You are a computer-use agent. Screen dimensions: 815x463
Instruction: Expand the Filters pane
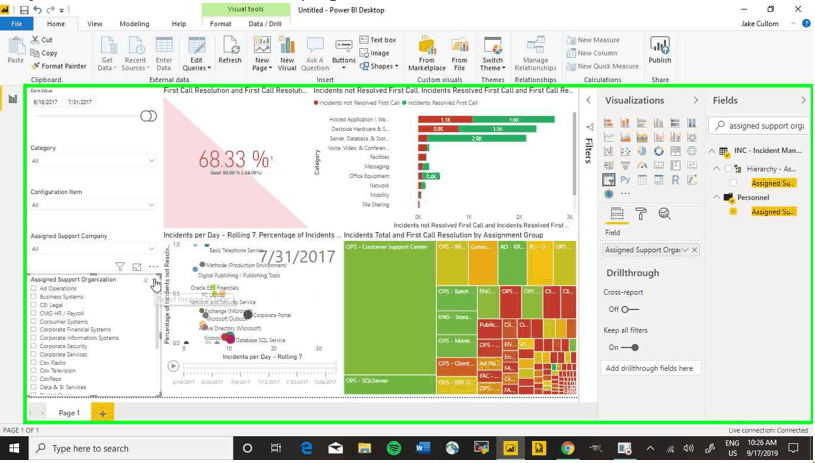point(588,100)
